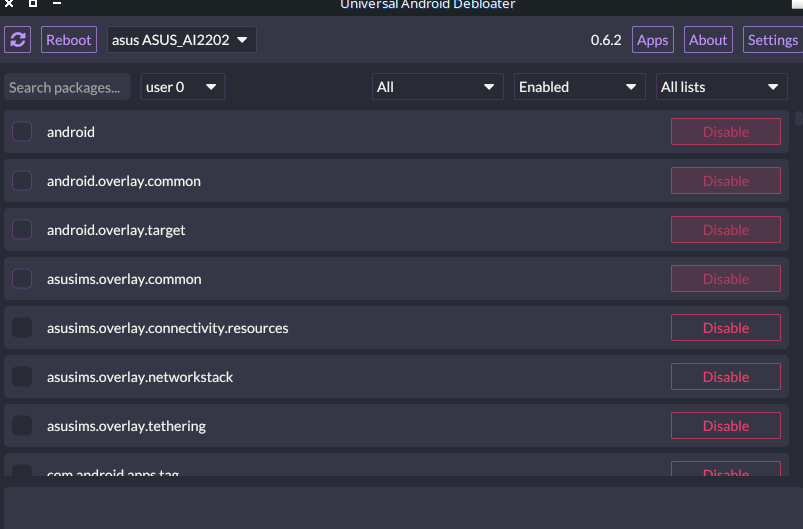Open the About page
The image size is (803, 529).
click(x=708, y=40)
